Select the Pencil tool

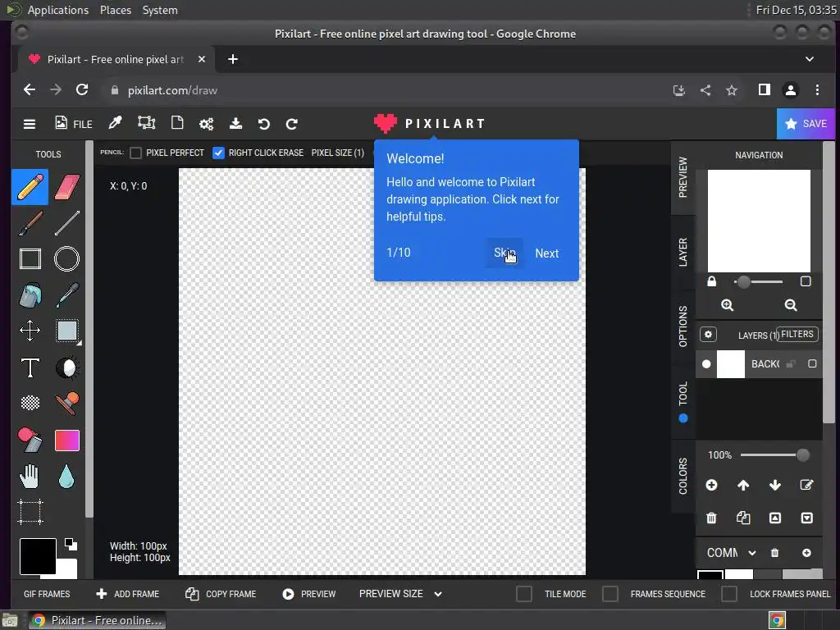coord(30,187)
